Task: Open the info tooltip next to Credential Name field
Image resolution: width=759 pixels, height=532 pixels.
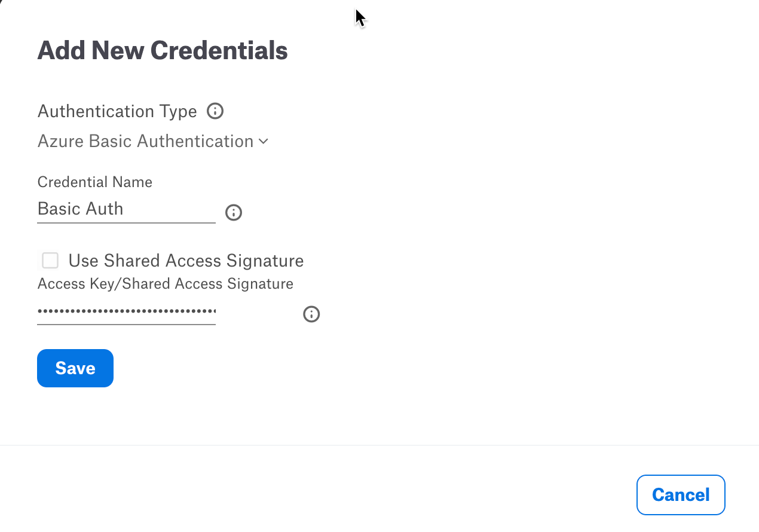Action: [x=234, y=213]
